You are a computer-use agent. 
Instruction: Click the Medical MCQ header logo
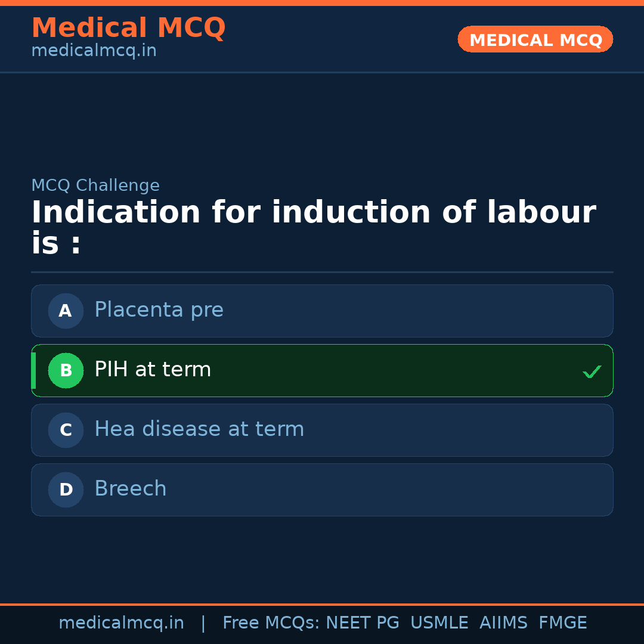coord(128,27)
